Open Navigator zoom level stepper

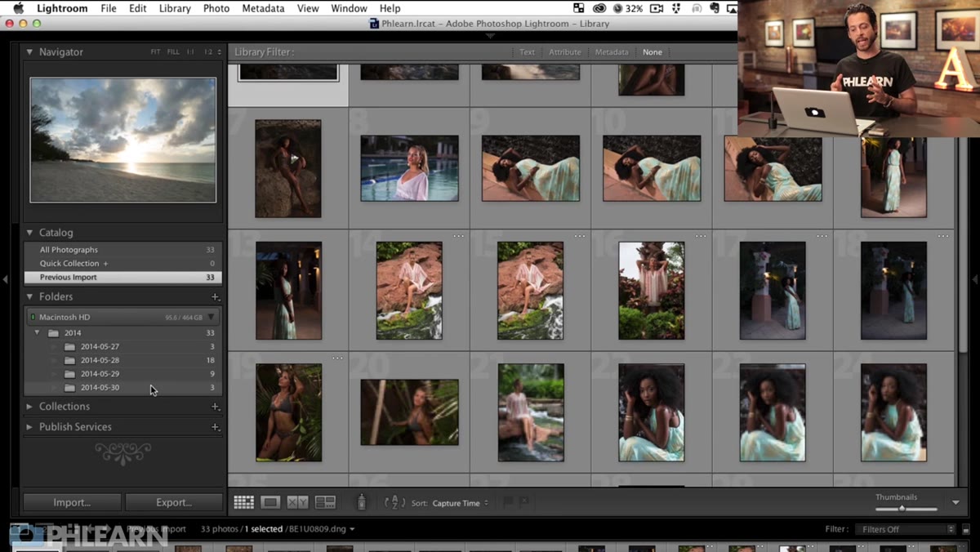pyautogui.click(x=219, y=51)
